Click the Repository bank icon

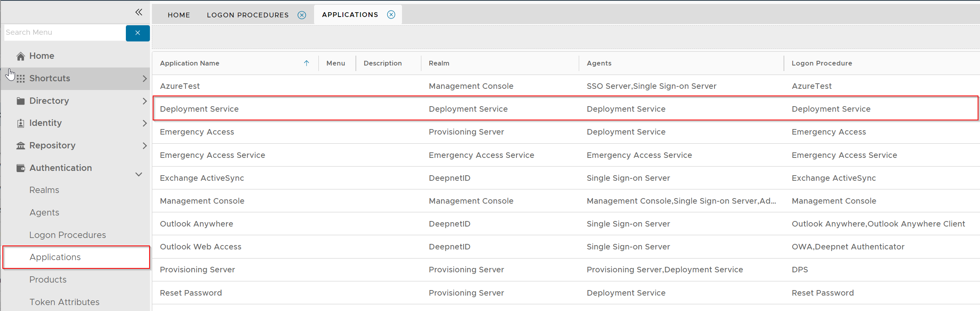pos(21,146)
